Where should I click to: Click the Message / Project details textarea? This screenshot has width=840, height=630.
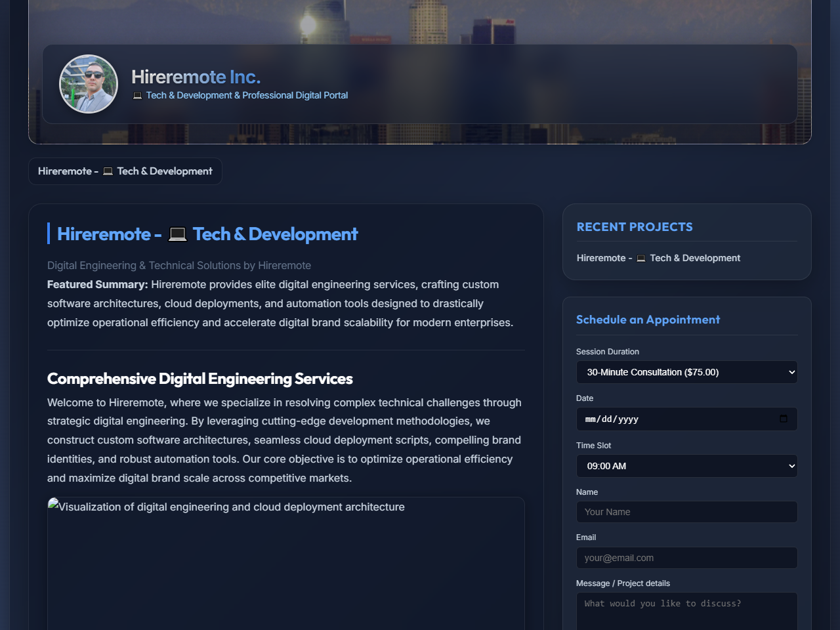pos(686,612)
